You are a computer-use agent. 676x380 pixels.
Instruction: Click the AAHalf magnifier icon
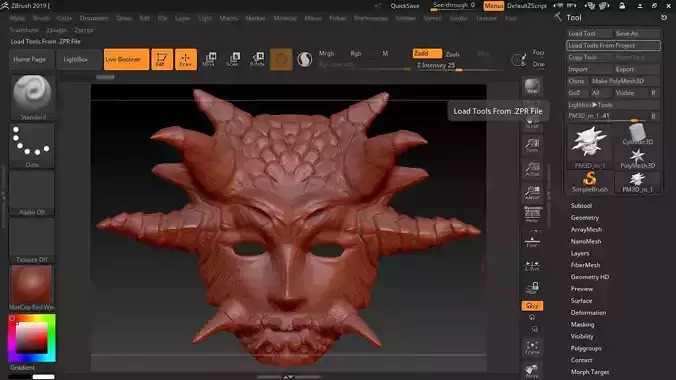(532, 193)
